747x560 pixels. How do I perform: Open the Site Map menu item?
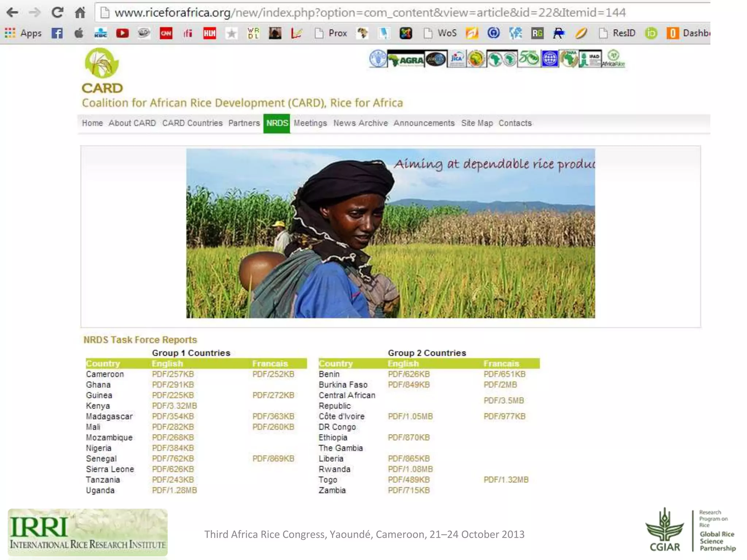tap(477, 123)
